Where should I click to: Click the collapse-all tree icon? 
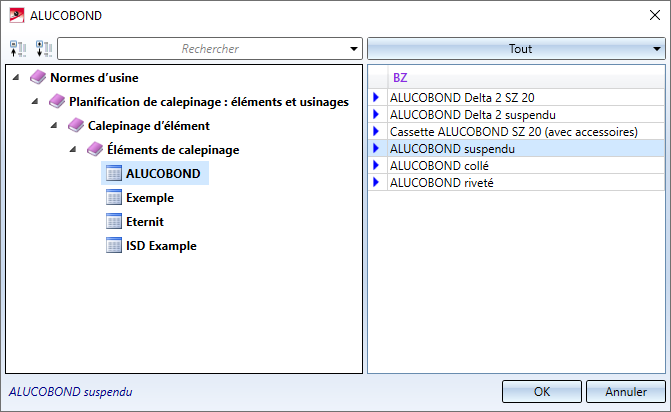[x=18, y=49]
